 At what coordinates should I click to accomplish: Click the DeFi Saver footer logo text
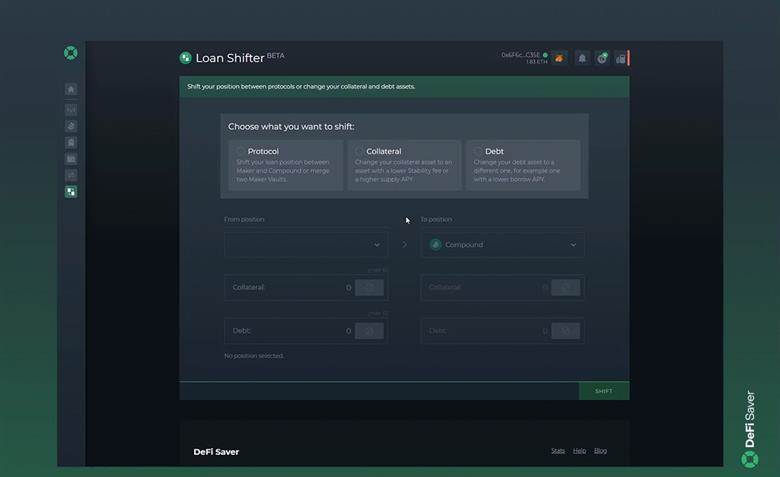click(216, 452)
